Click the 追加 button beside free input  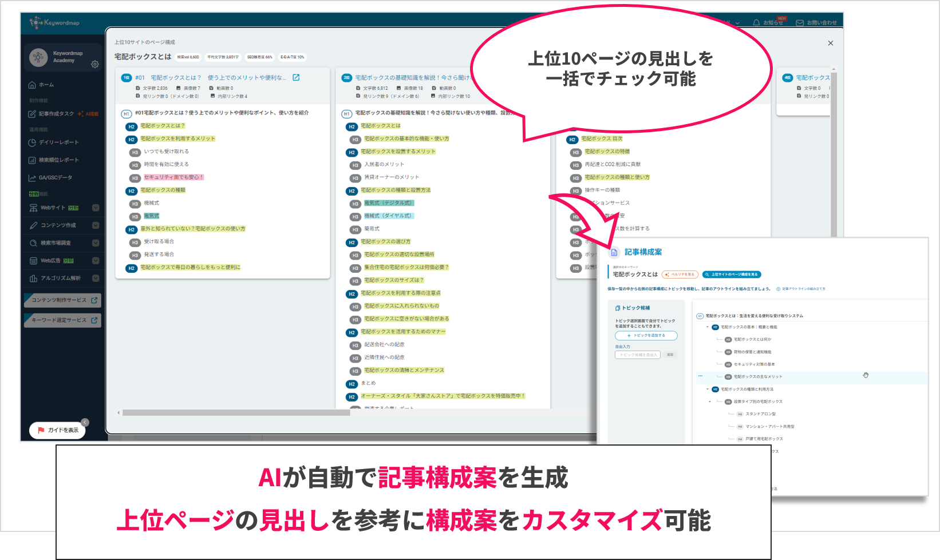click(670, 355)
